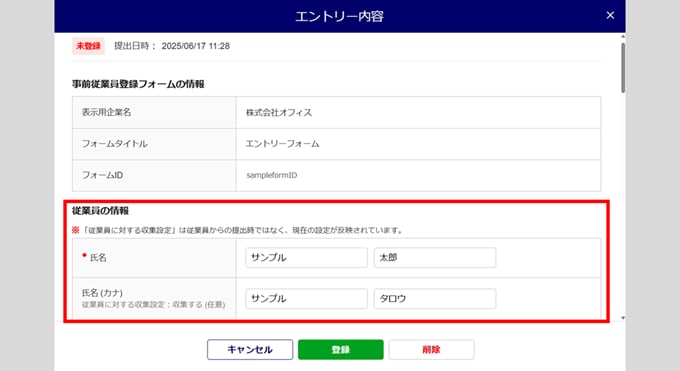This screenshot has width=680, height=371.
Task: Click the 氏名 first name field with 太郎
Action: [435, 257]
